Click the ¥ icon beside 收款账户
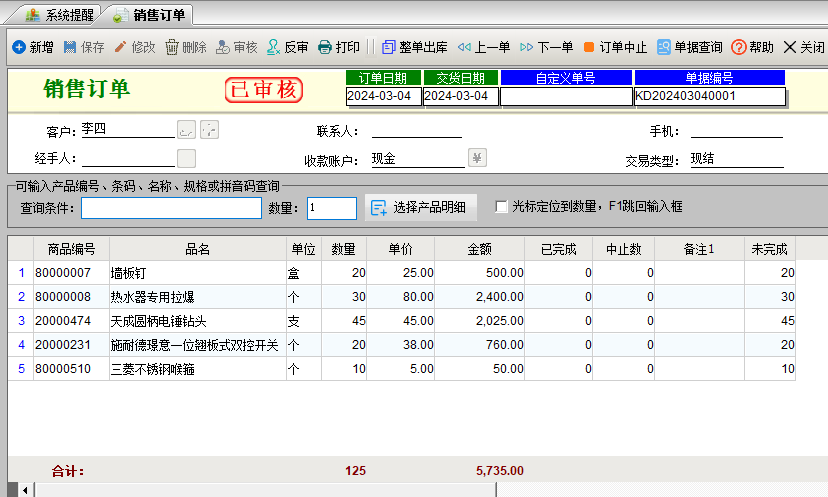Screen dimensions: 828x497 (x=478, y=157)
